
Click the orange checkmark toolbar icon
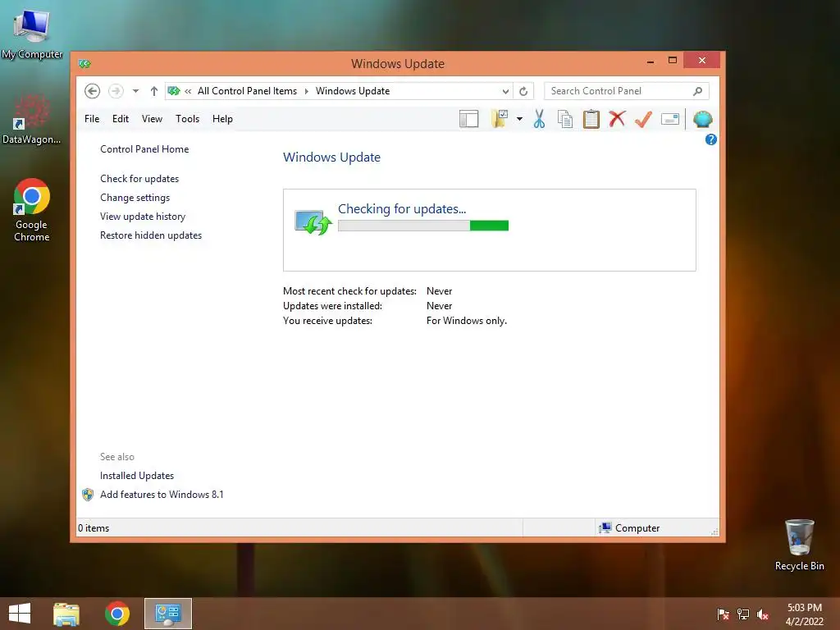(x=643, y=118)
